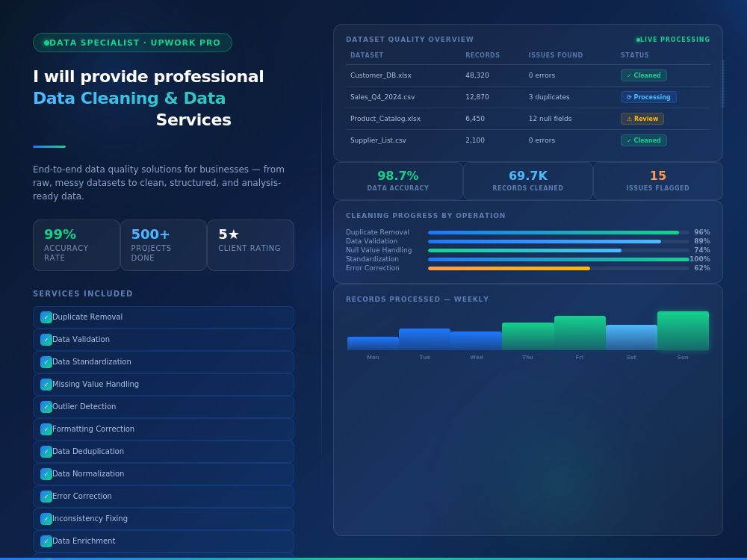Select the Sales_Q4_2024.csv file name

(382, 97)
